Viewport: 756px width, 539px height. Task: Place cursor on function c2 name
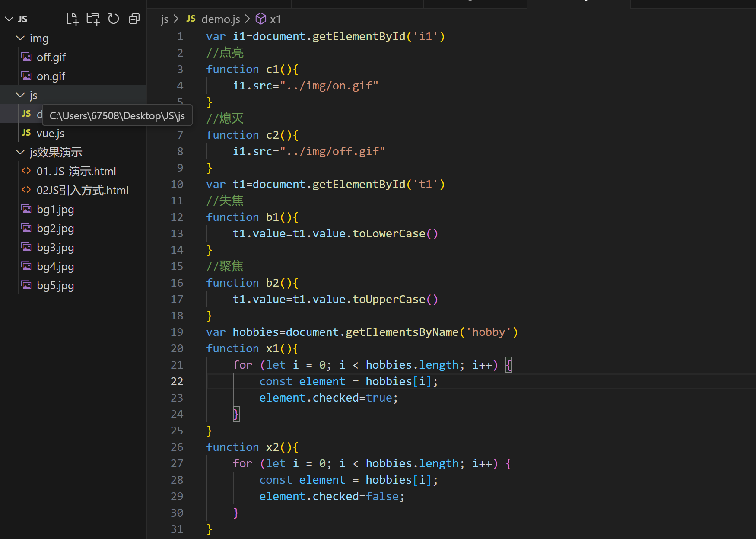point(273,135)
